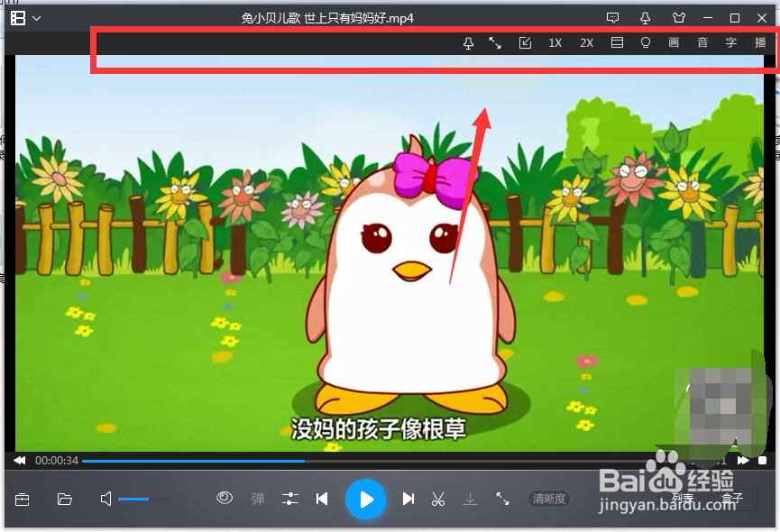The width and height of the screenshot is (780, 532).
Task: Set video size to 2X
Action: click(x=586, y=42)
